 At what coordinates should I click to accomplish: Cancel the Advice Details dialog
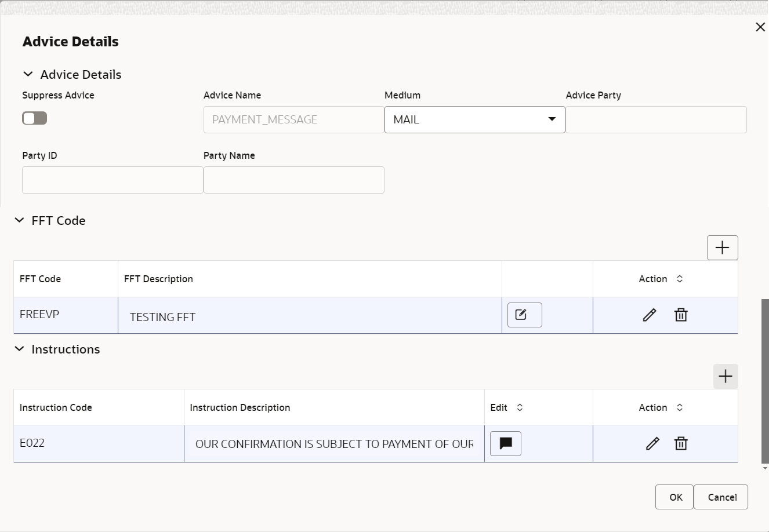coord(721,497)
